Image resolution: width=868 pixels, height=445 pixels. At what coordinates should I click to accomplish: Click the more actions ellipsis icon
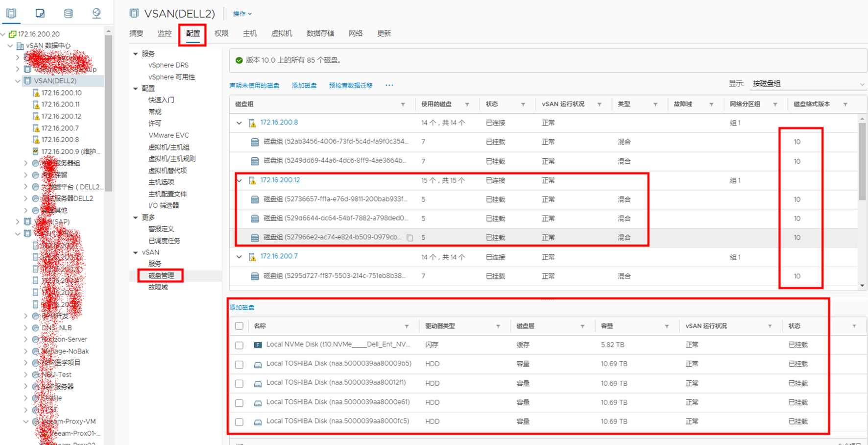389,85
